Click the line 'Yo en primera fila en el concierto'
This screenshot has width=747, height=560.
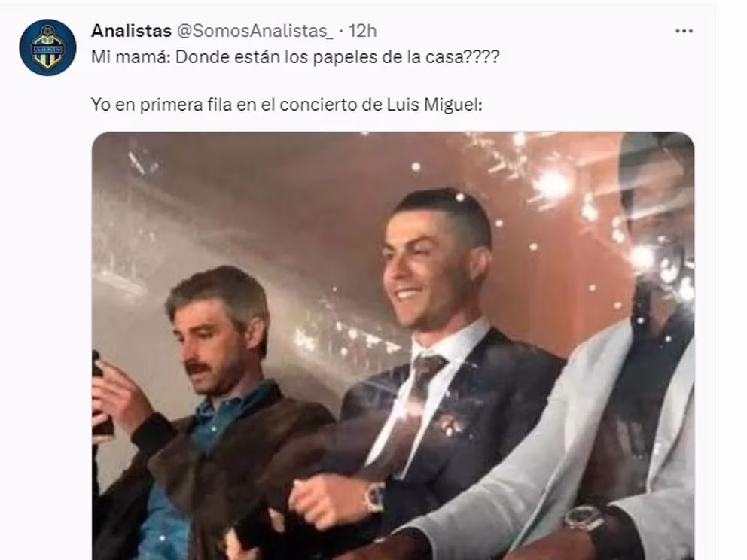click(x=287, y=105)
